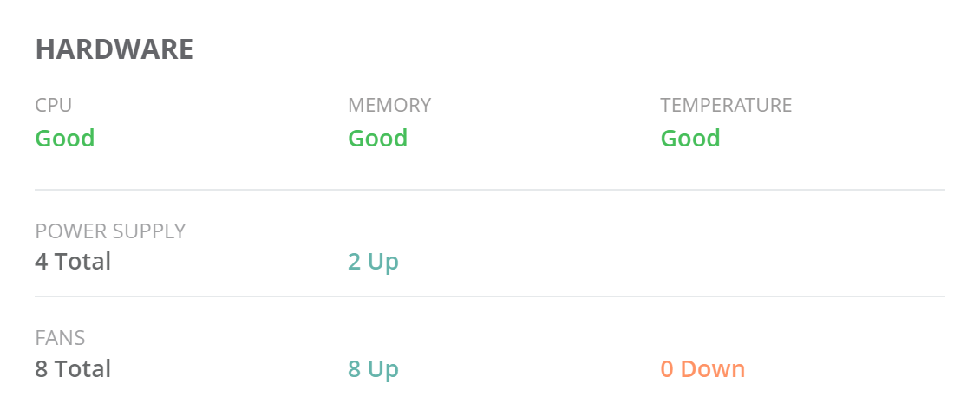Click the FANS label
The image size is (980, 416).
60,338
